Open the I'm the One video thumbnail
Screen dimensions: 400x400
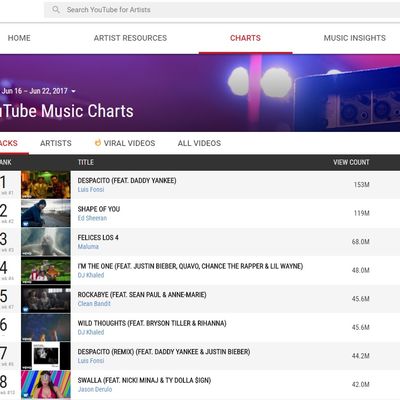(46, 270)
